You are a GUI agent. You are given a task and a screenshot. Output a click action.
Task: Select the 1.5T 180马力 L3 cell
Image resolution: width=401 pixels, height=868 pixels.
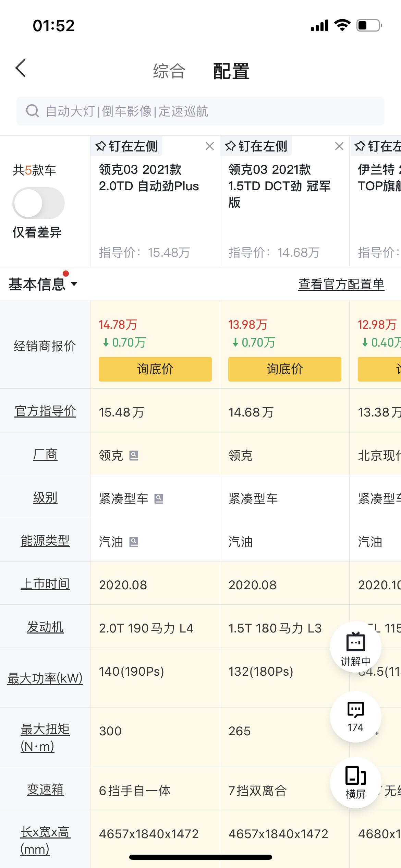[x=285, y=626]
